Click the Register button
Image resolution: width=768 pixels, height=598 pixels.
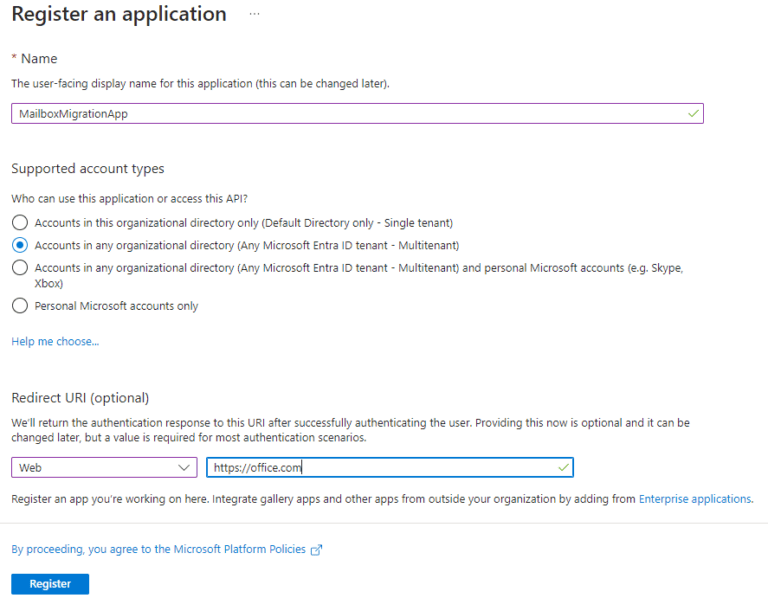50,584
